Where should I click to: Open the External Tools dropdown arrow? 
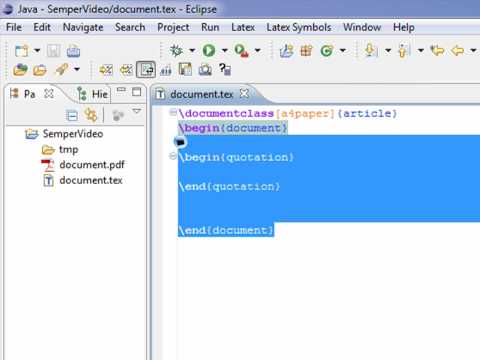257,51
